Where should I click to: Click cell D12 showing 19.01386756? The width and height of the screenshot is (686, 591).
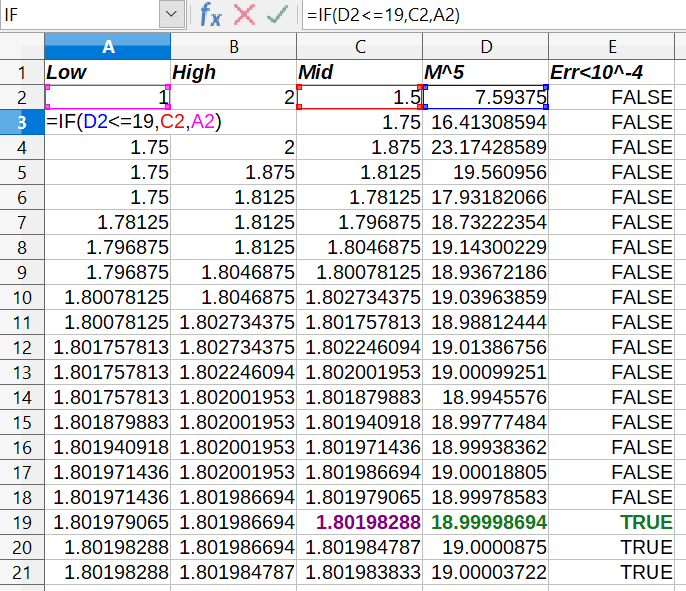(486, 347)
